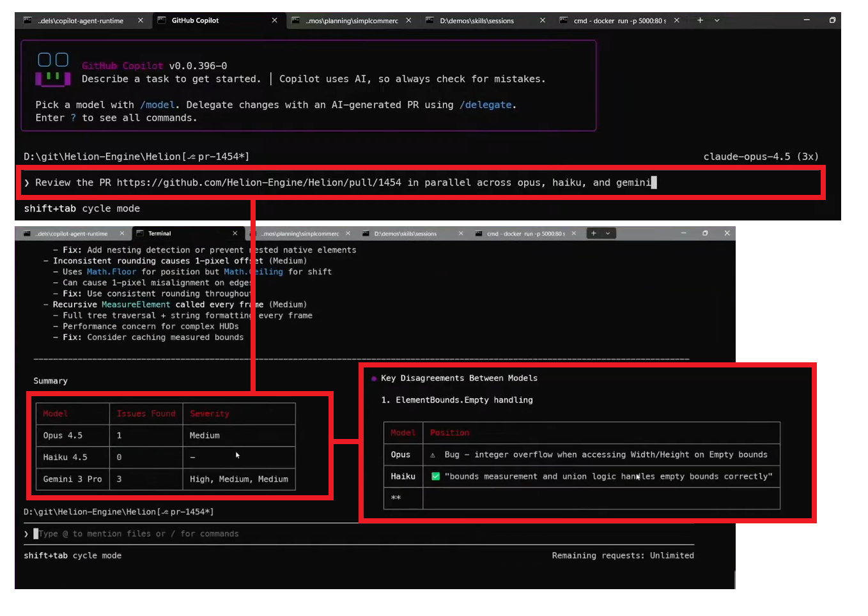This screenshot has height=616, width=868.
Task: Click the Copilot mascot logo in banner
Action: click(x=53, y=69)
